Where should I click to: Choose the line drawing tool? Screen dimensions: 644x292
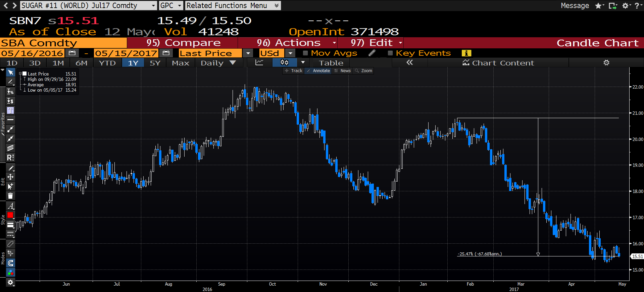tap(10, 82)
